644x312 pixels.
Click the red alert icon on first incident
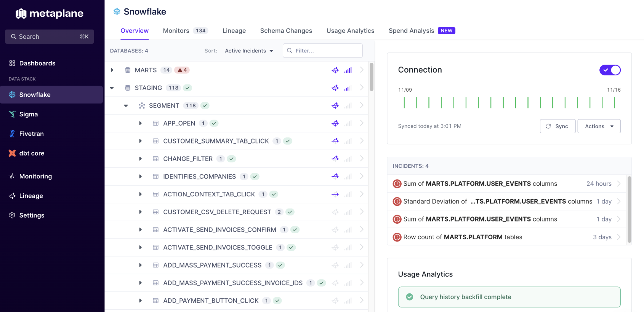(397, 184)
